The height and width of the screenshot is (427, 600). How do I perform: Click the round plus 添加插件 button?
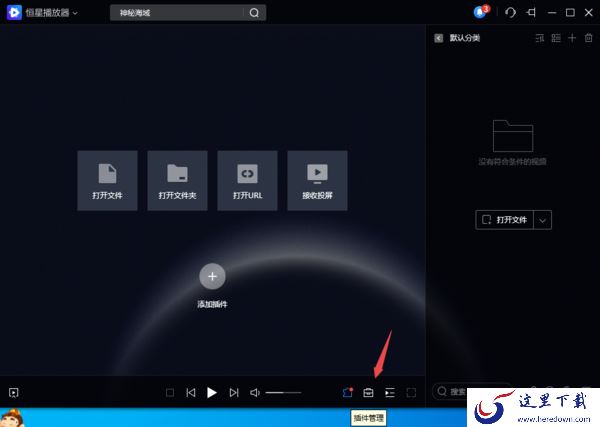[x=212, y=276]
